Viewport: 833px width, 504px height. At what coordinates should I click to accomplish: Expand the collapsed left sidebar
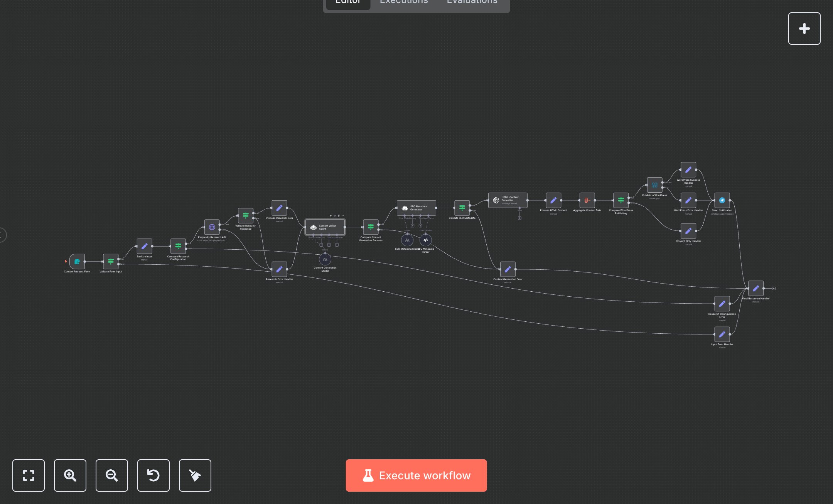[x=2, y=235]
